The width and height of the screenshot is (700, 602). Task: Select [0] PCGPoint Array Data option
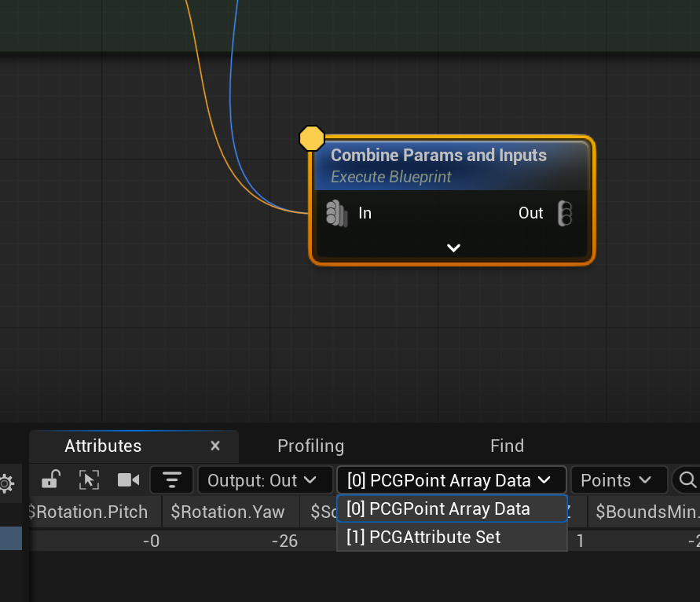click(438, 509)
